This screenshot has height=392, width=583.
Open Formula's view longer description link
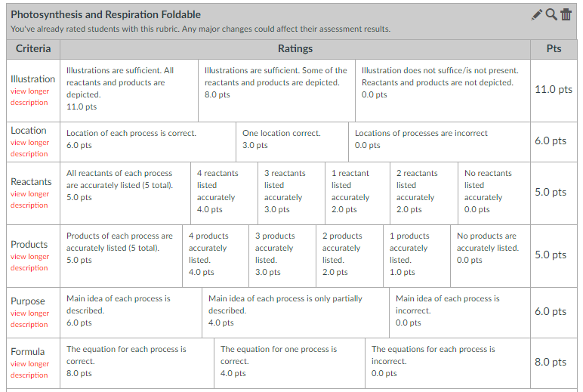point(29,369)
